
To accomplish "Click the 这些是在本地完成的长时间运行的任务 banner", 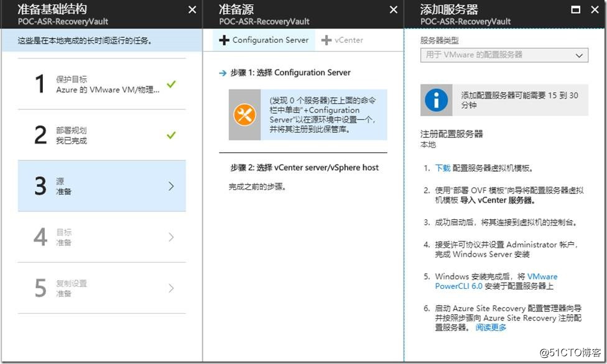I will point(102,40).
